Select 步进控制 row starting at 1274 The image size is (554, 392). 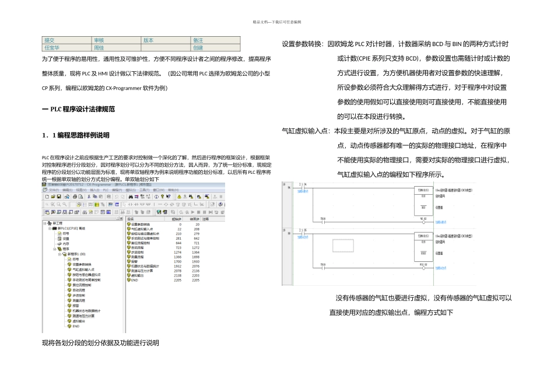pos(164,253)
